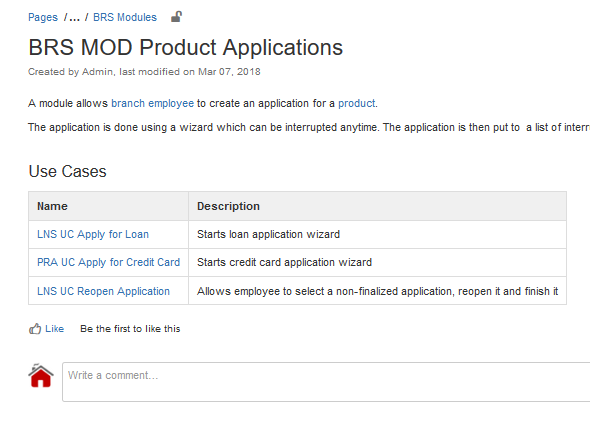Focus the Write a comment field

pyautogui.click(x=326, y=382)
